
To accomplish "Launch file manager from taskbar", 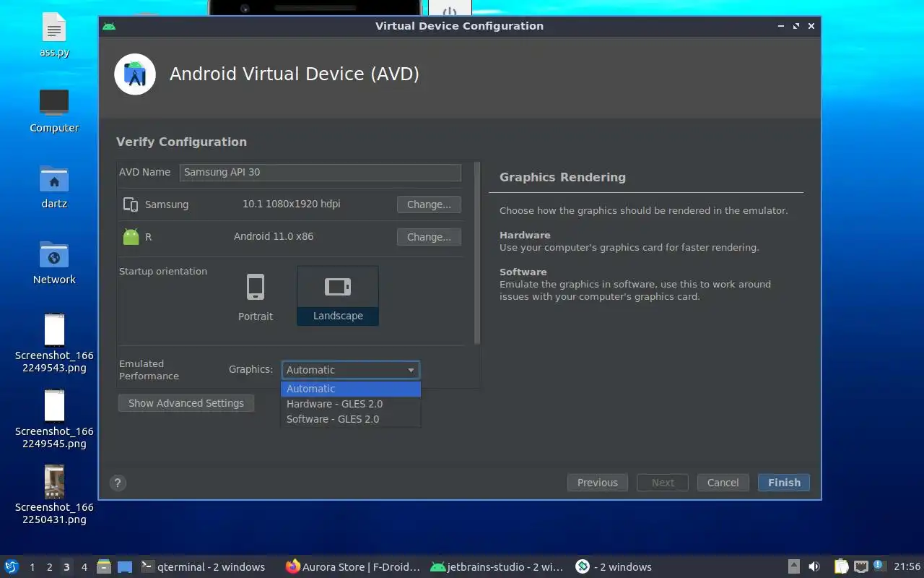I will point(104,566).
